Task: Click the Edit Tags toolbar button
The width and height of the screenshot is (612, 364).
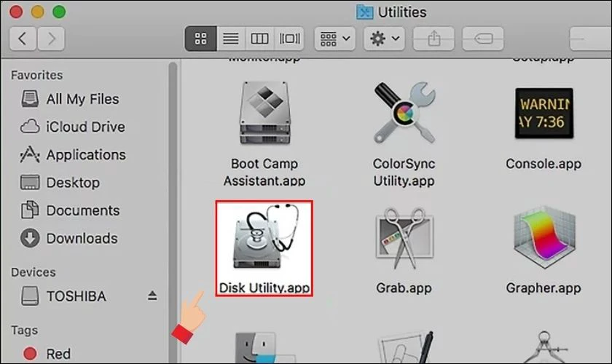Action: (483, 39)
